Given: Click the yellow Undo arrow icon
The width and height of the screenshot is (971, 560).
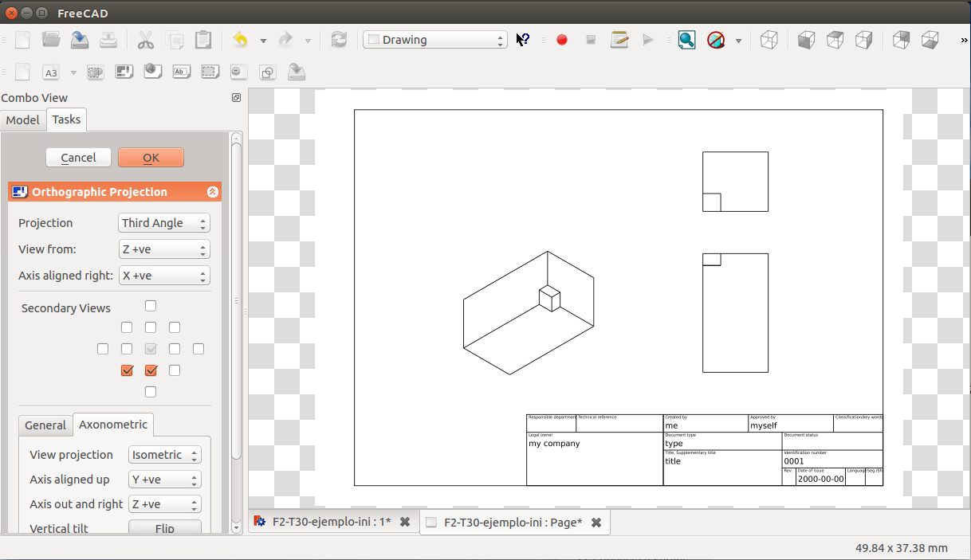Looking at the screenshot, I should [240, 40].
